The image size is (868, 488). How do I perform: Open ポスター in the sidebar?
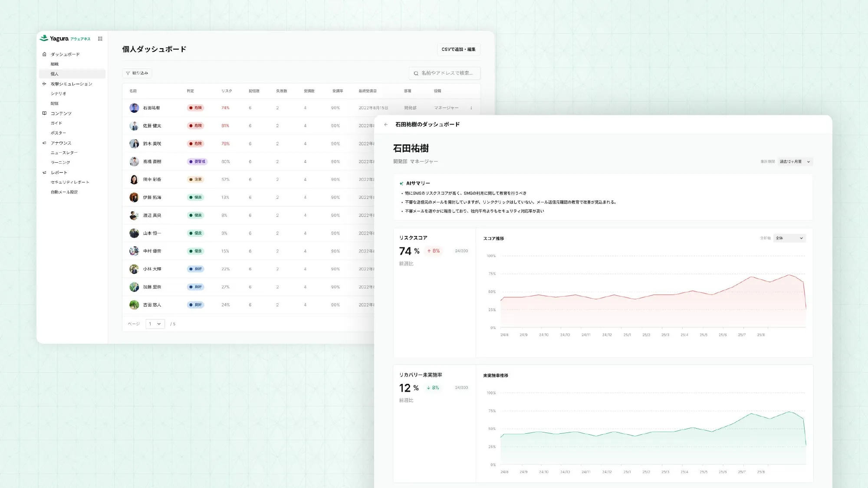tap(59, 133)
